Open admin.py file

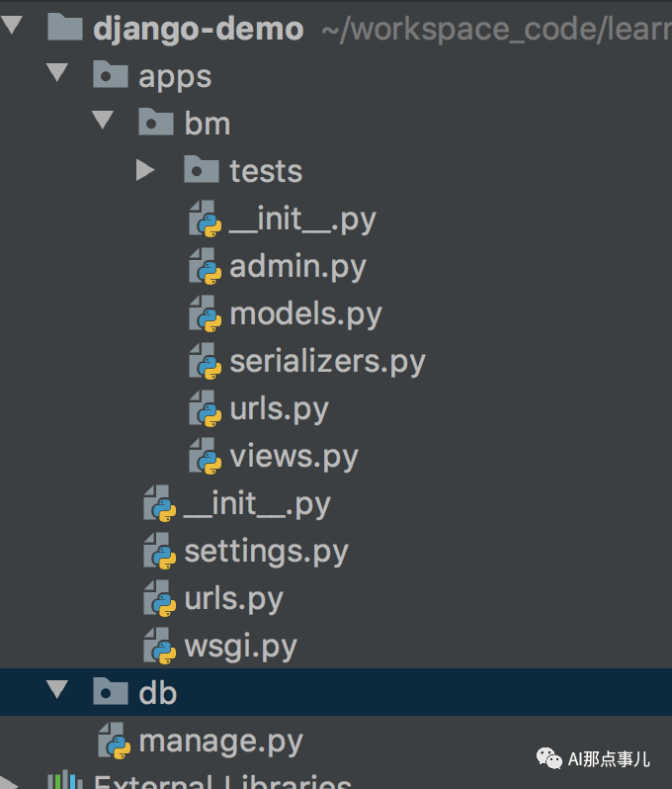click(297, 267)
